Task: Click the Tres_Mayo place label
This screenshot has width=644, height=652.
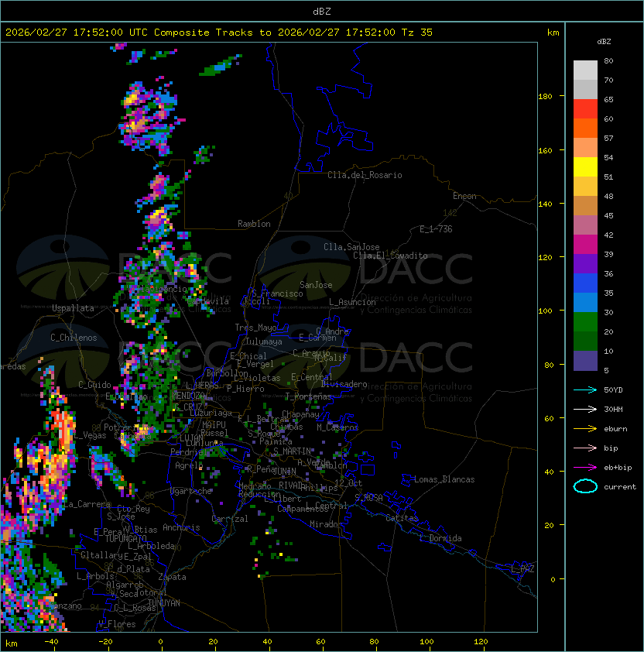Action: tap(255, 328)
